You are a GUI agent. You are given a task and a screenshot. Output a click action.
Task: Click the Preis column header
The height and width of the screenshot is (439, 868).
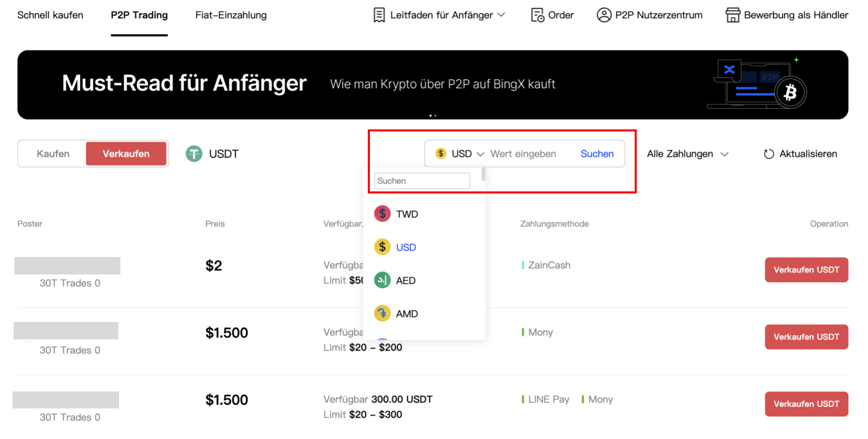[x=215, y=224]
